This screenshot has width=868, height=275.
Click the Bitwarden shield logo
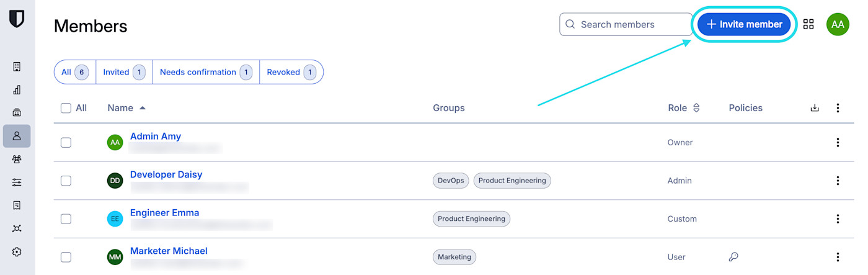coord(17,19)
